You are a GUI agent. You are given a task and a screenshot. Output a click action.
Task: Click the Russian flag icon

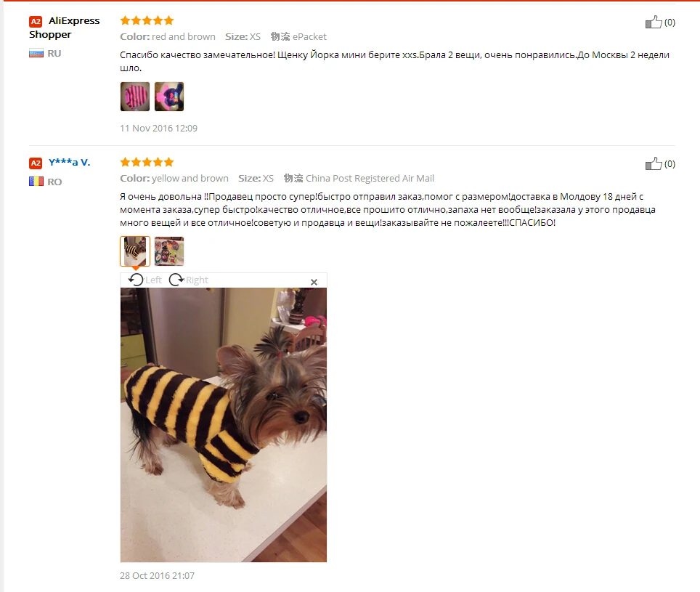pos(36,53)
